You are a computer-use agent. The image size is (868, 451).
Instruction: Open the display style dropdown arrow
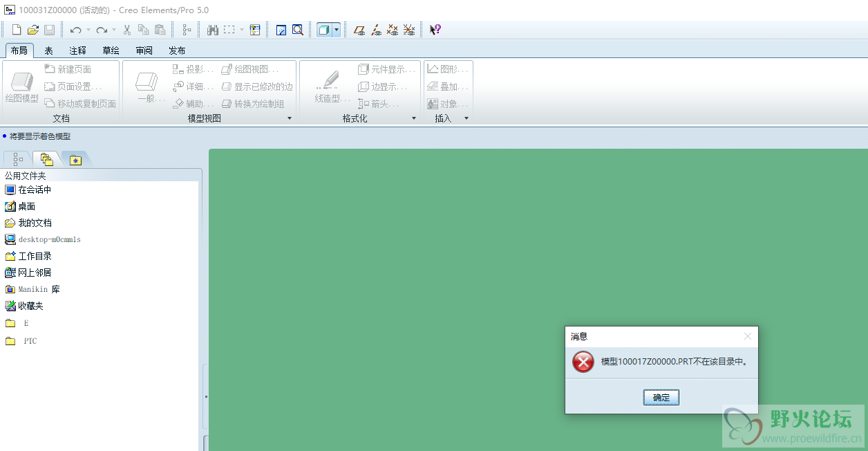point(337,30)
